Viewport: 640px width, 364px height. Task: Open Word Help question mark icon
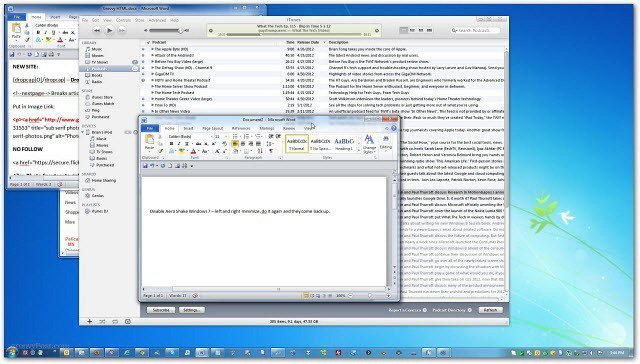tap(393, 129)
